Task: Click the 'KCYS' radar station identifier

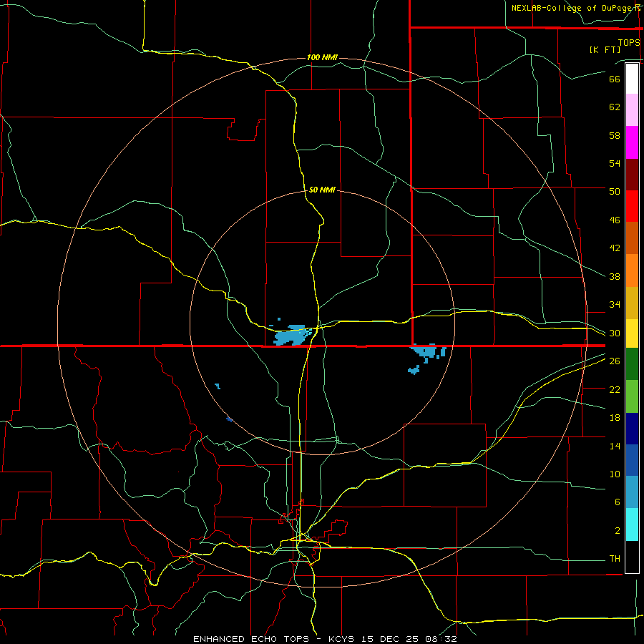Action: pyautogui.click(x=342, y=639)
